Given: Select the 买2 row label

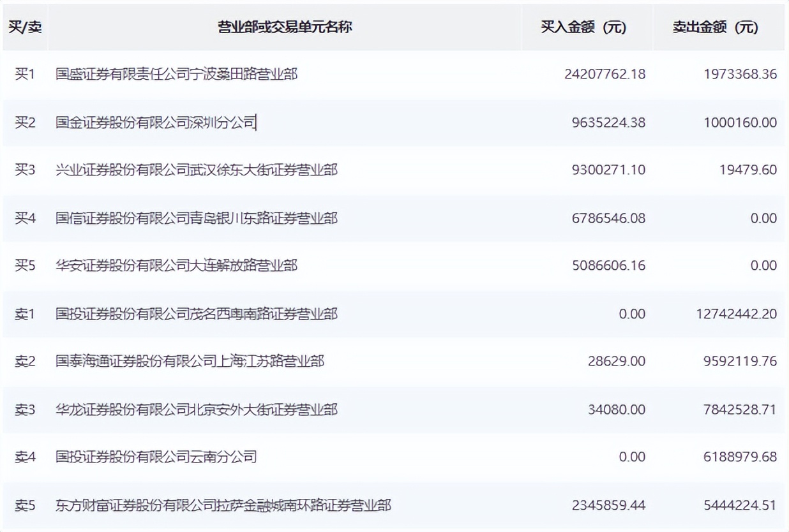Looking at the screenshot, I should click(25, 122).
